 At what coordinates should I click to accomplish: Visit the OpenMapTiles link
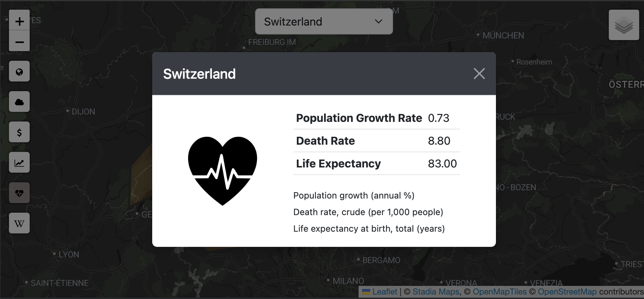click(499, 292)
